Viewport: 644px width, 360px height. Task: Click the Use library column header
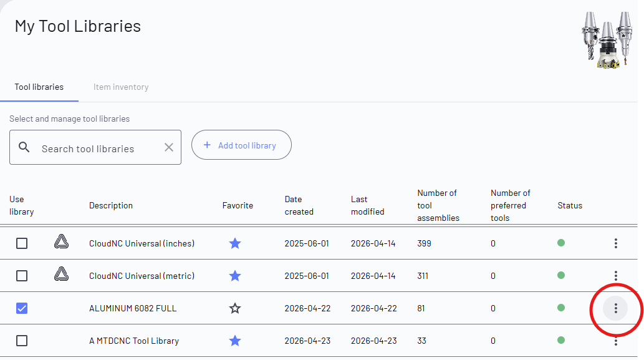pyautogui.click(x=22, y=205)
